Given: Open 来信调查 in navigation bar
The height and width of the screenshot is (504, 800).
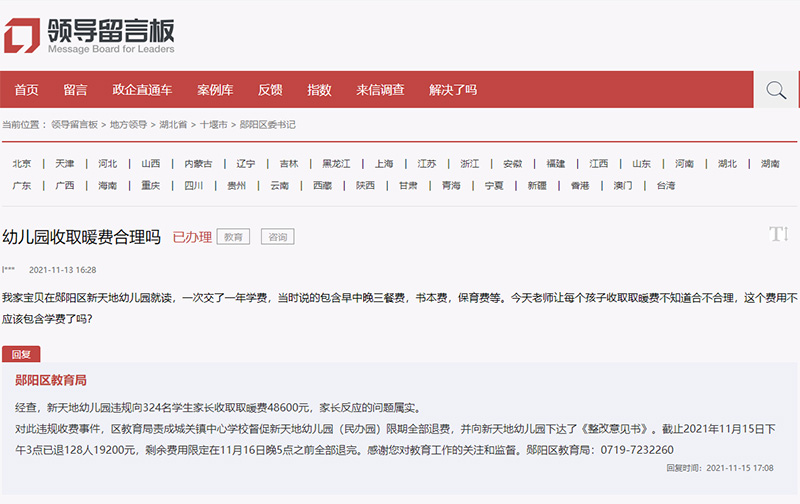Looking at the screenshot, I should pyautogui.click(x=380, y=90).
